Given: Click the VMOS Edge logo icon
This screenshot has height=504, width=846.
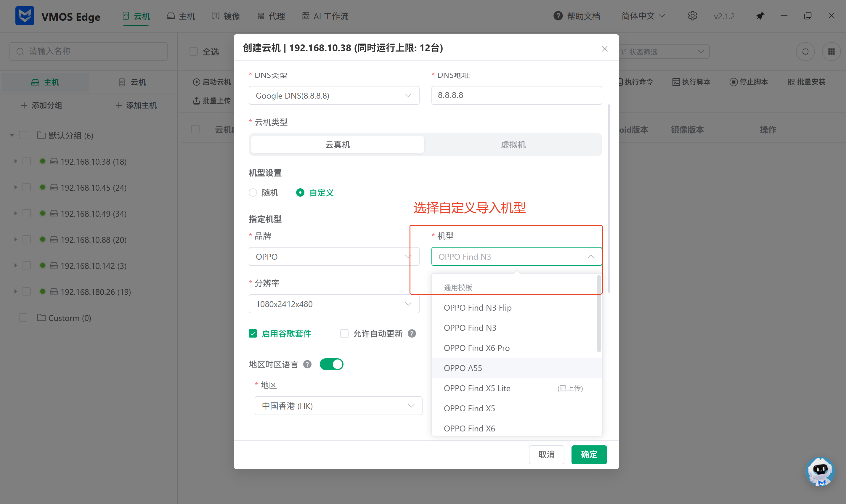Looking at the screenshot, I should click(25, 15).
